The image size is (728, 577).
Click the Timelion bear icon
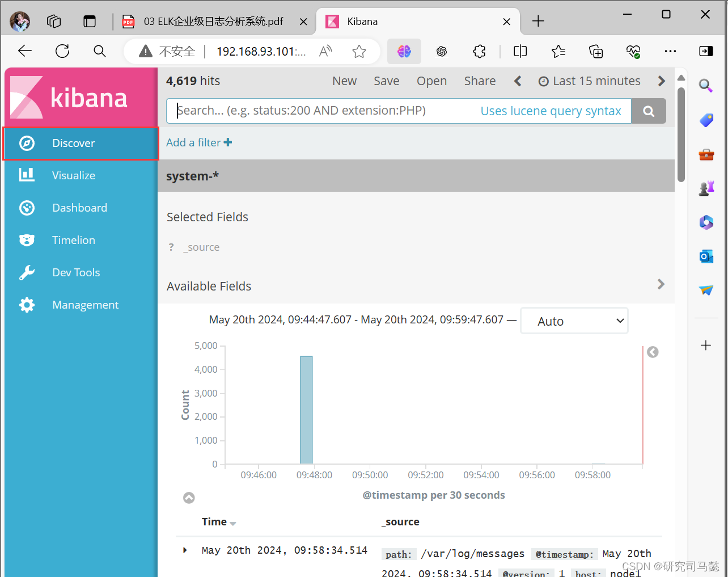27,240
